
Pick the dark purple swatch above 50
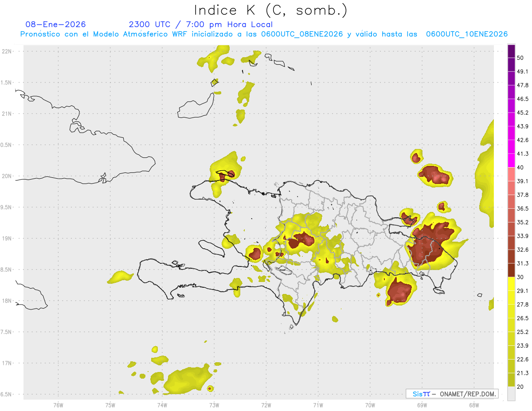[511, 51]
